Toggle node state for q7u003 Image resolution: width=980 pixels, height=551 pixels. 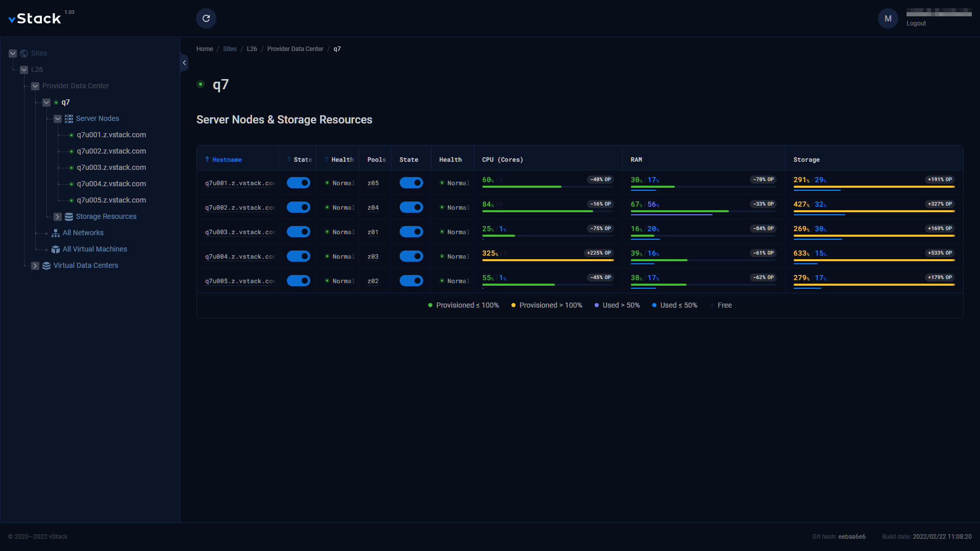[299, 232]
